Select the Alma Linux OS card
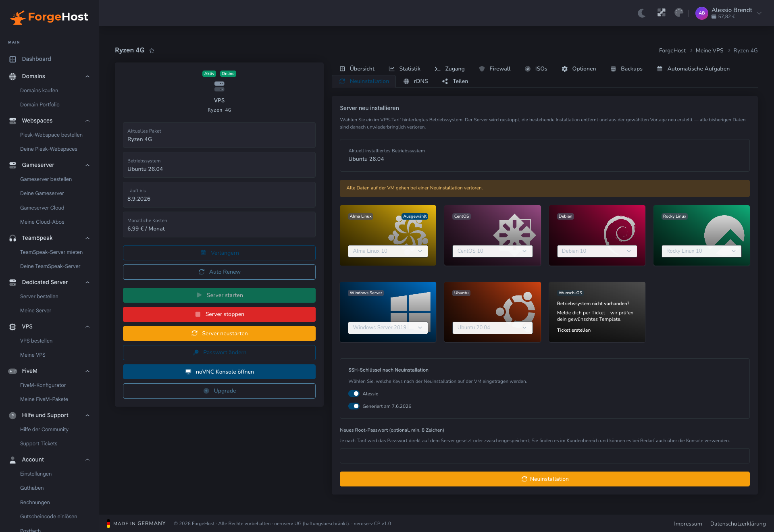Viewport: 774px width, 532px height. 388,235
